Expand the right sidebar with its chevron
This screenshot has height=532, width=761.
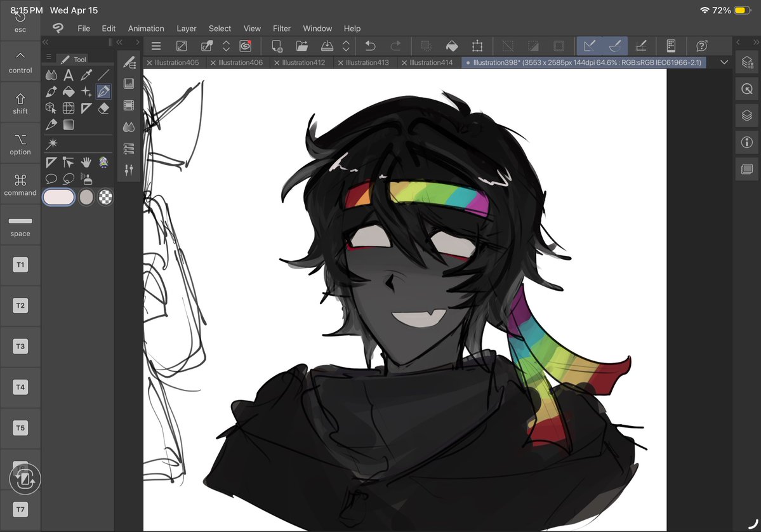pyautogui.click(x=738, y=42)
